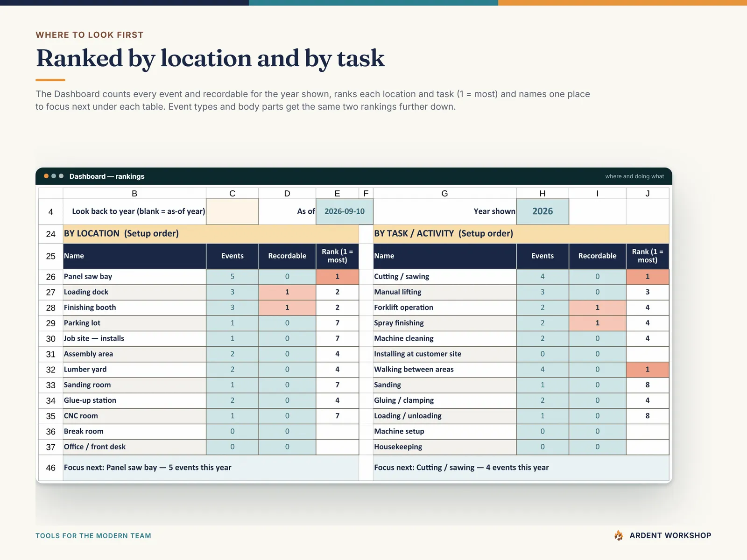Screen dimensions: 747x560
Task: Click Loading dock recordable value 1
Action: [287, 292]
